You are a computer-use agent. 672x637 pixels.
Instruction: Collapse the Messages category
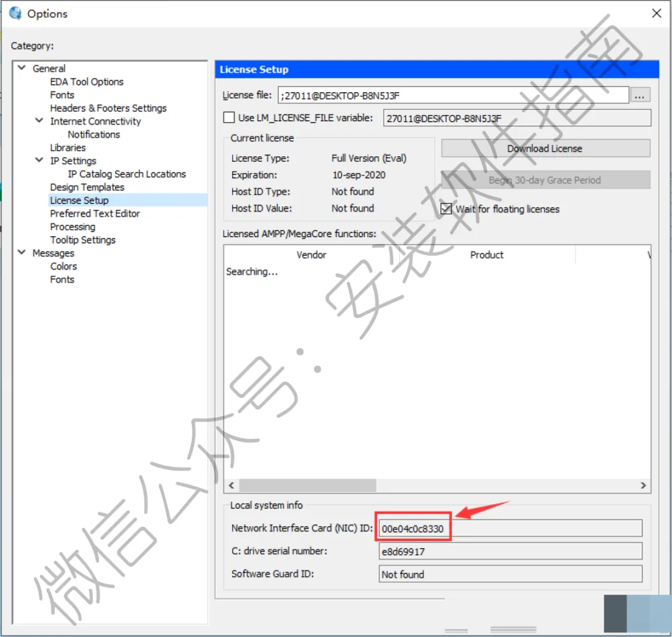(x=22, y=252)
